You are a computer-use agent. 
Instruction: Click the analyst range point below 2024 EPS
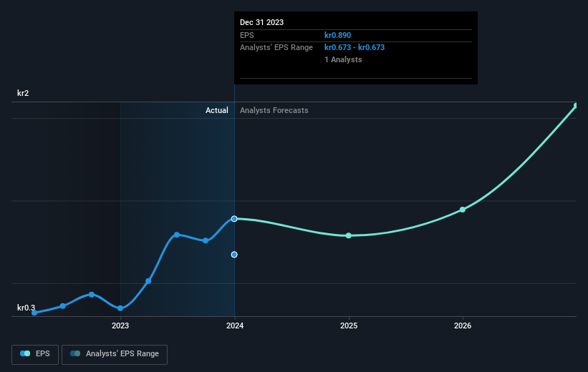coord(234,255)
